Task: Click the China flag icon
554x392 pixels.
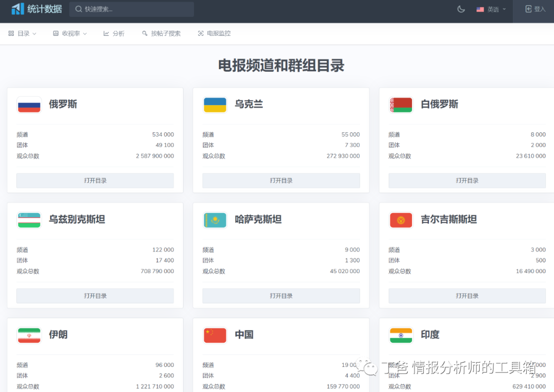Action: [x=215, y=335]
